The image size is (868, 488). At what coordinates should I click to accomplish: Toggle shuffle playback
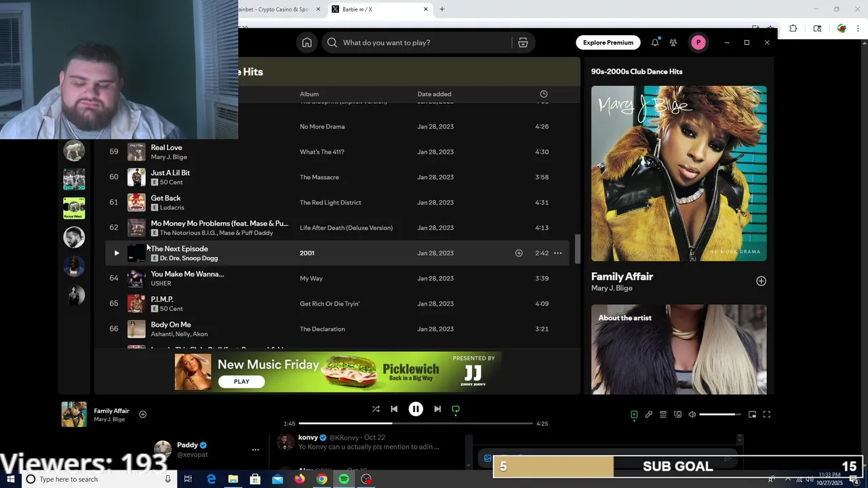376,409
